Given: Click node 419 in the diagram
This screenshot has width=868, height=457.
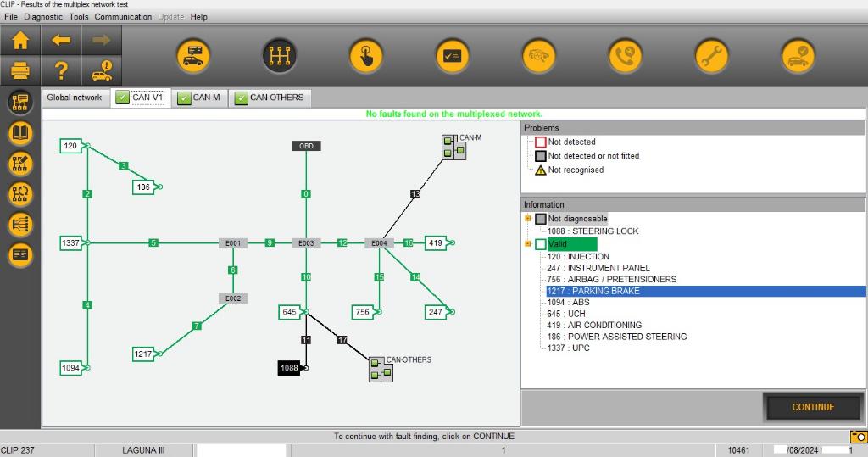Looking at the screenshot, I should point(437,242).
